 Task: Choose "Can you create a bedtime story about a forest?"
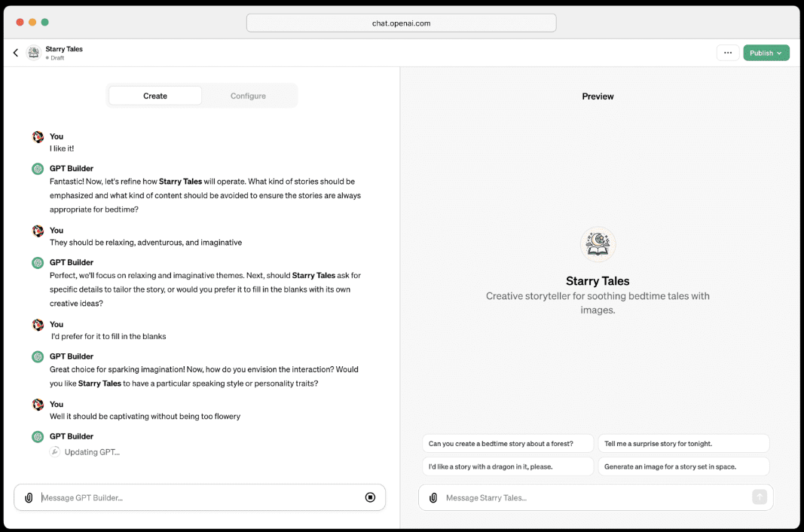tap(508, 444)
